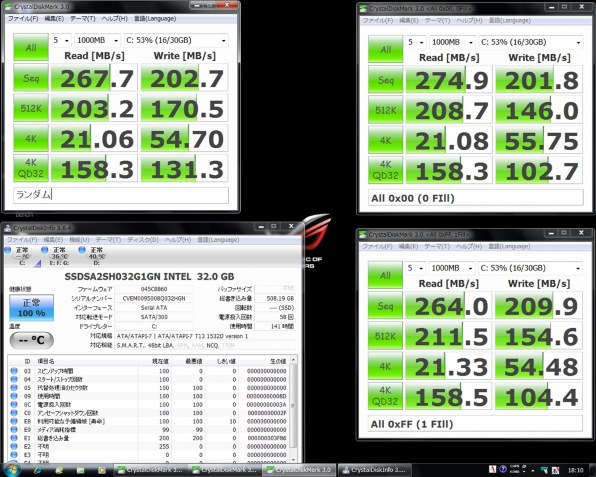
Task: Click the status circle for SMART ID 09
Action: coord(14,396)
